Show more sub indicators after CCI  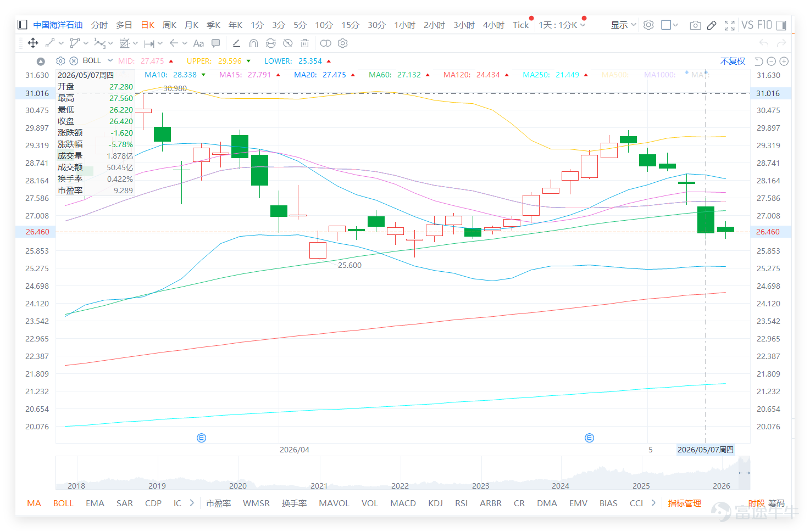(653, 503)
